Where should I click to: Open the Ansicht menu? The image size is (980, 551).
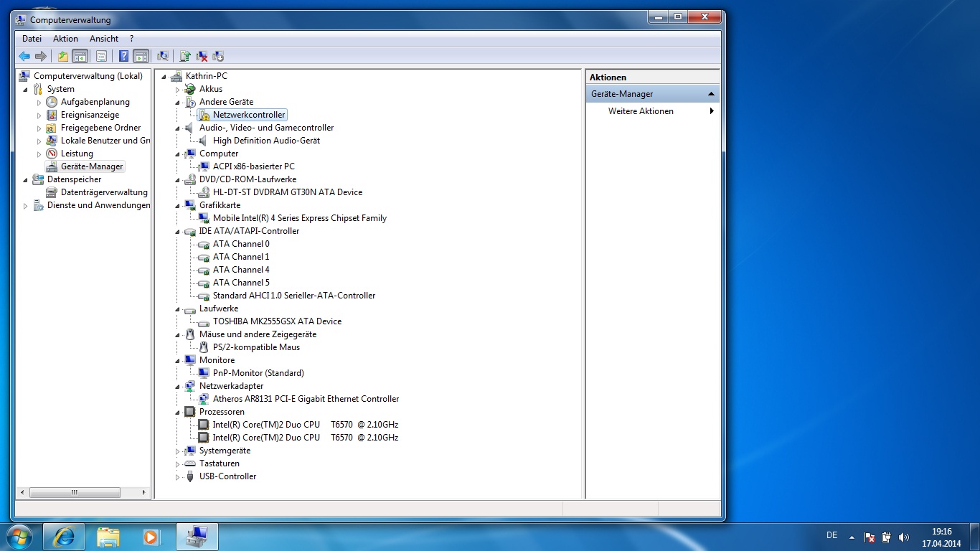click(104, 39)
